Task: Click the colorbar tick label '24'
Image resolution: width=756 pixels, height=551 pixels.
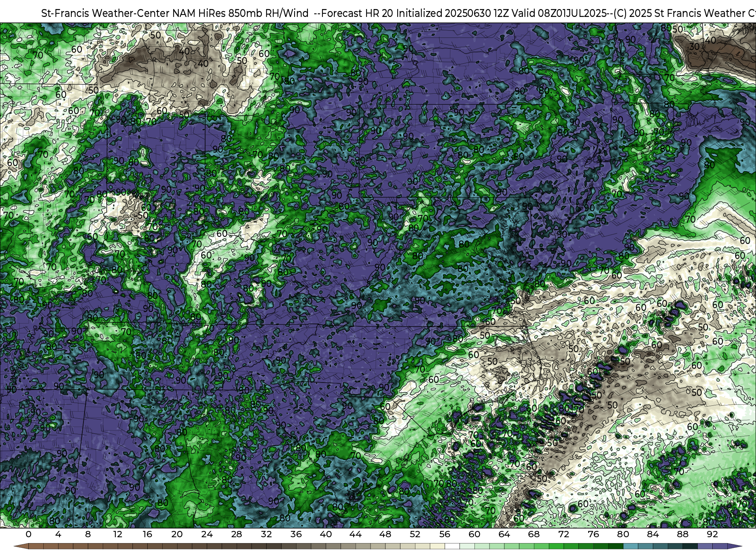Action: [207, 534]
